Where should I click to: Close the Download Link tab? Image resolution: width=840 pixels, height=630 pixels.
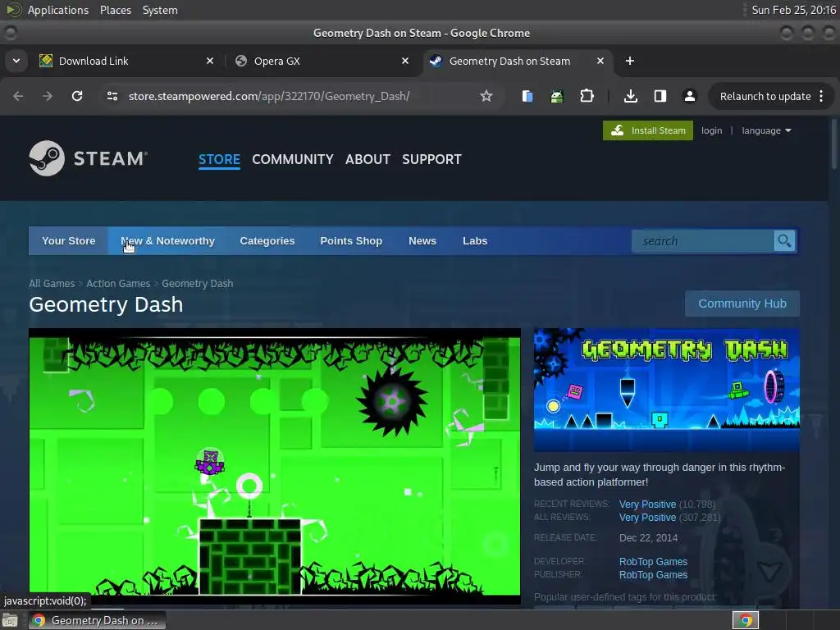[210, 61]
